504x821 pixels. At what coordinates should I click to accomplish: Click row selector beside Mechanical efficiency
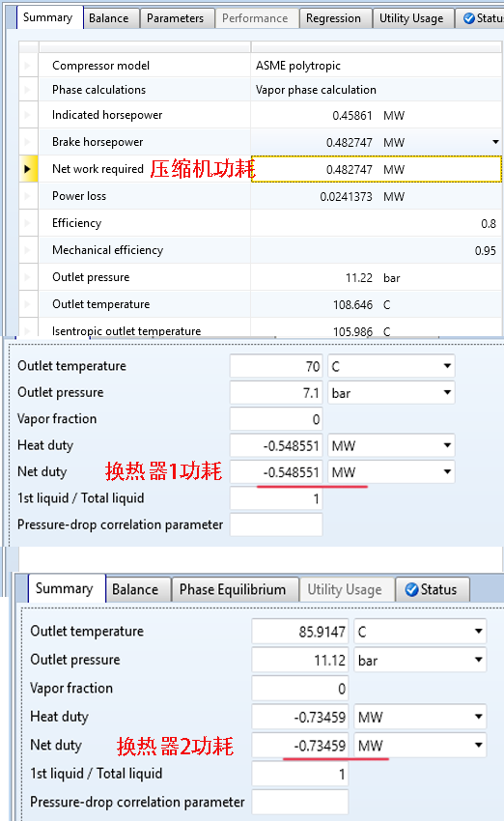[28, 250]
